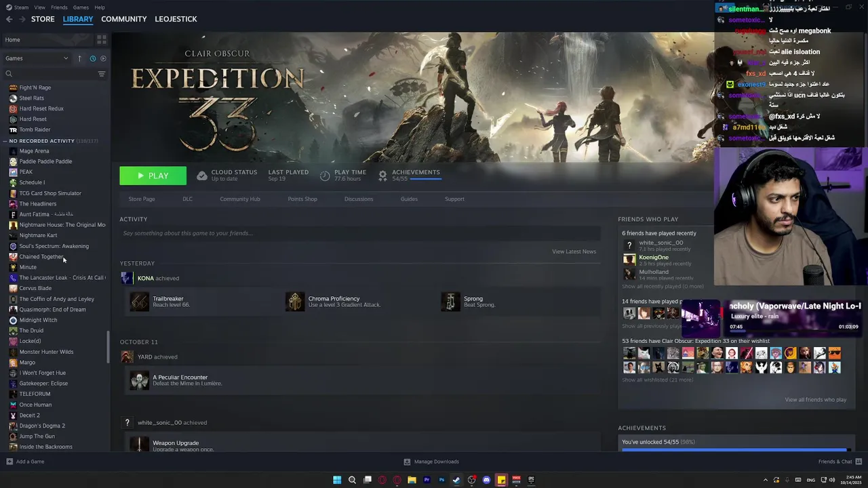Click Show all wishlists link
Viewport: 868px width, 488px height.
click(x=657, y=380)
